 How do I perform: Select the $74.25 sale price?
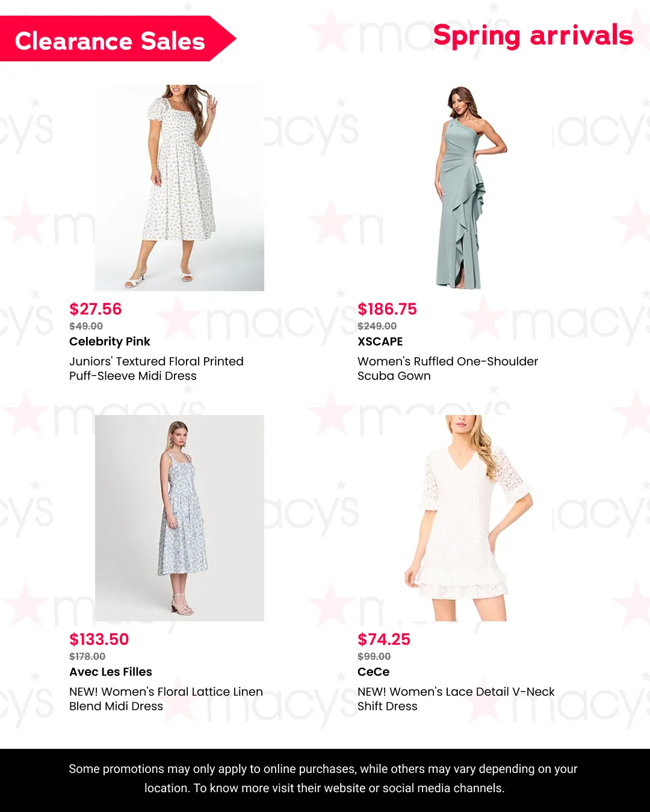coord(384,639)
